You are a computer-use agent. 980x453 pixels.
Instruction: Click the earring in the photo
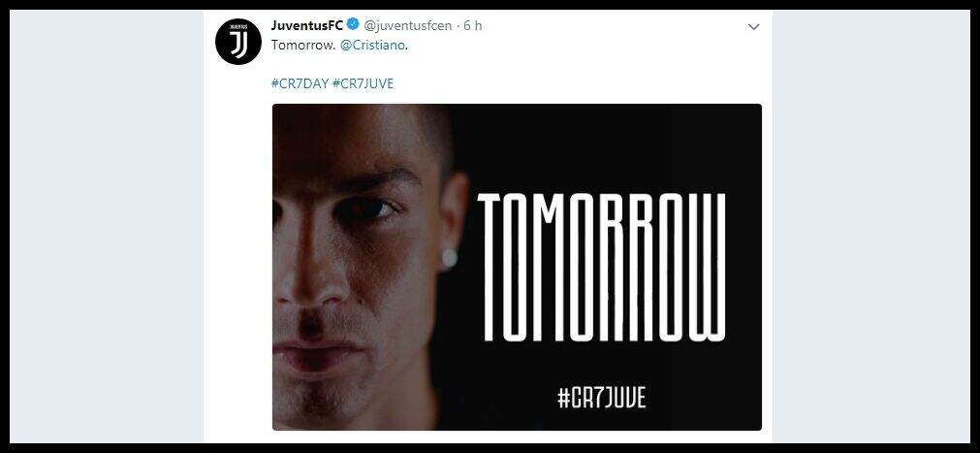tap(450, 258)
